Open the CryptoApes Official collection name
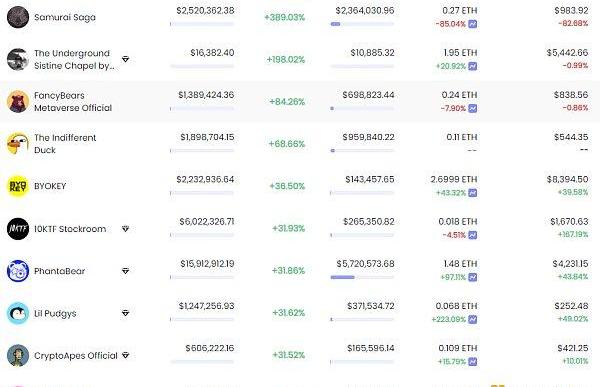This screenshot has width=600, height=387. (x=76, y=356)
